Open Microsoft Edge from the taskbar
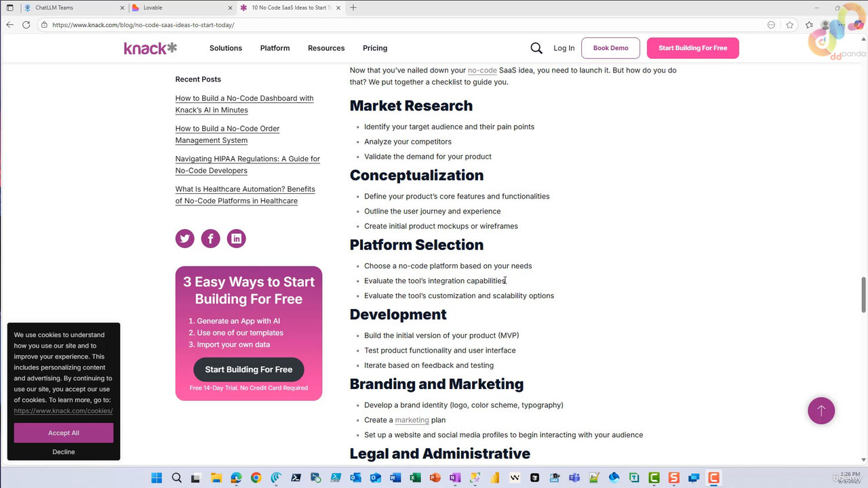This screenshot has height=488, width=868. tap(236, 478)
